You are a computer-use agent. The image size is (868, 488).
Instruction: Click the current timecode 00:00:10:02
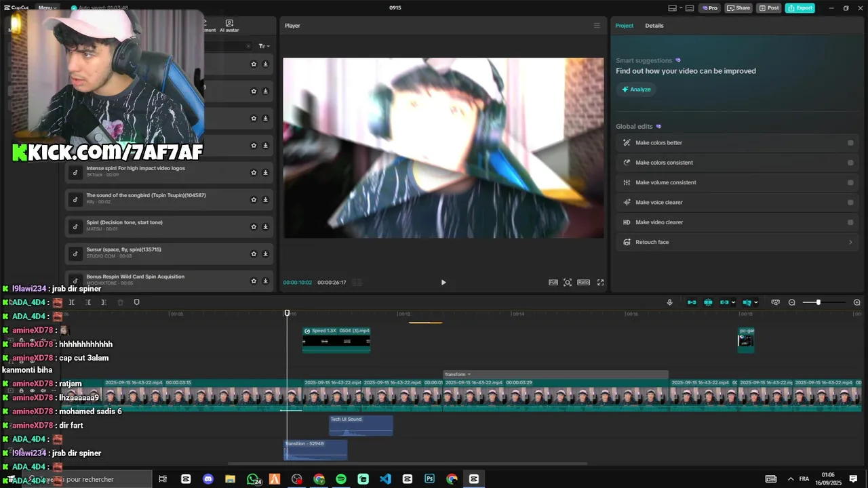(298, 283)
